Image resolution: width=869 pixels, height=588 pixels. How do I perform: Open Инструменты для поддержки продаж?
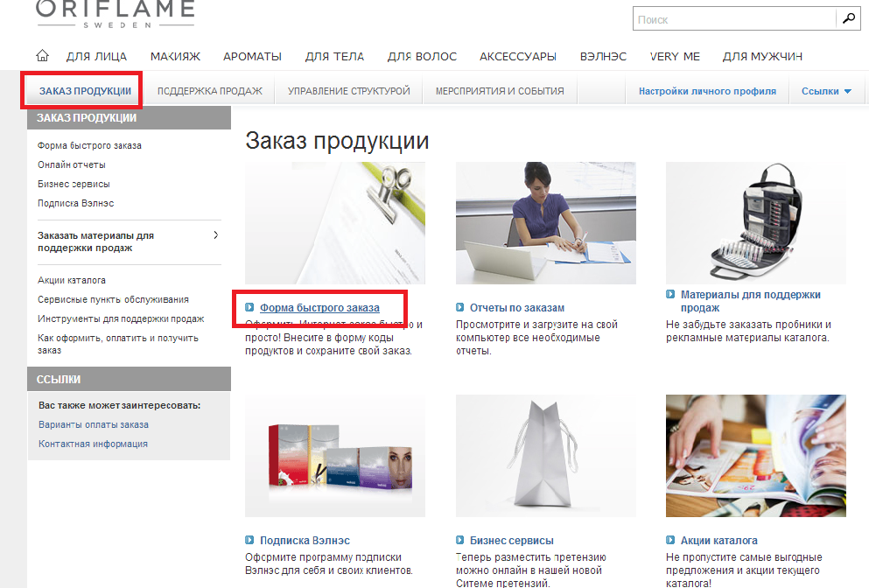tap(121, 318)
